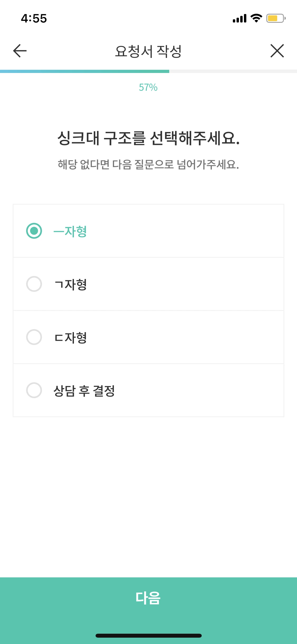The image size is (297, 644).
Task: Tap the back arrow to return
Action: (18, 51)
